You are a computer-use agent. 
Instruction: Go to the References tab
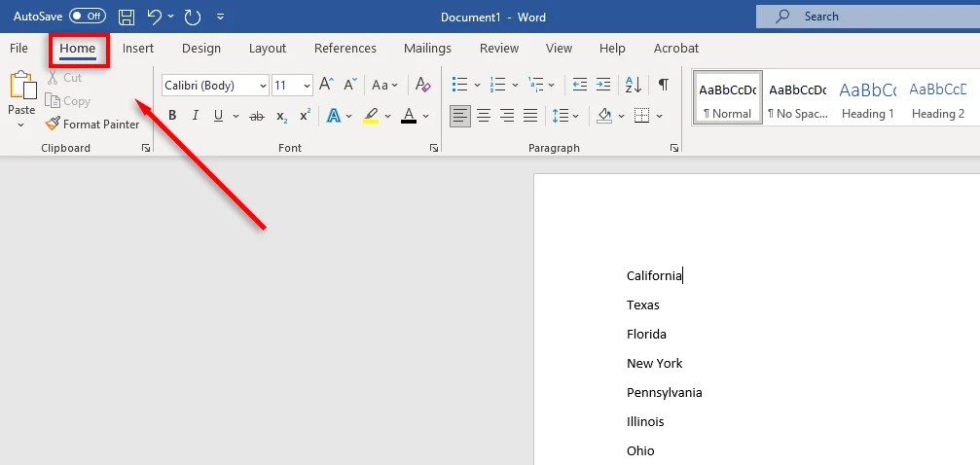pyautogui.click(x=345, y=48)
